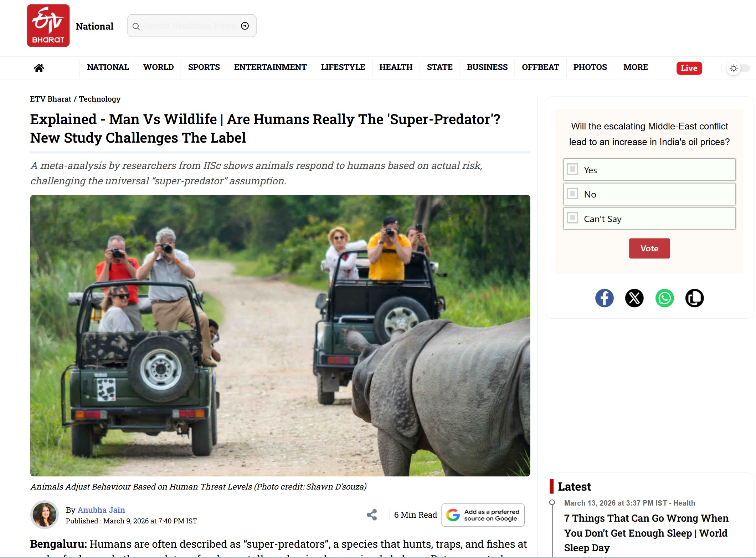Share article on Facebook

[604, 298]
